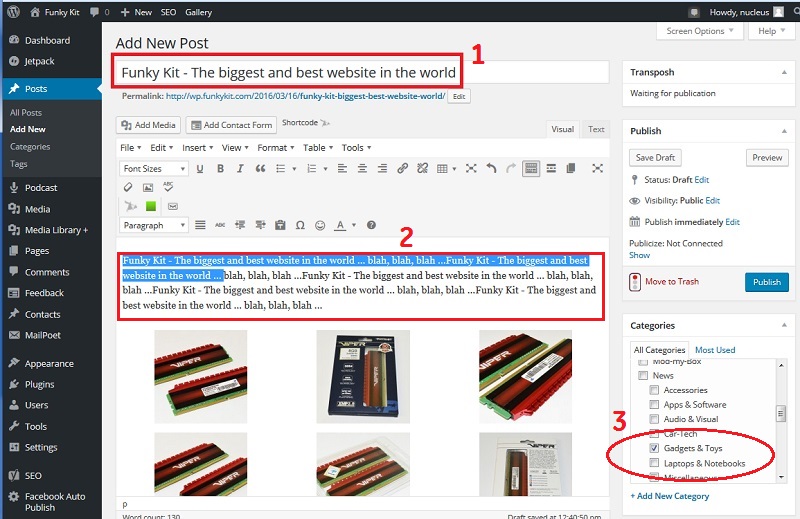The width and height of the screenshot is (800, 519).
Task: Run the ABC spellcheck icon
Action: pos(168,187)
